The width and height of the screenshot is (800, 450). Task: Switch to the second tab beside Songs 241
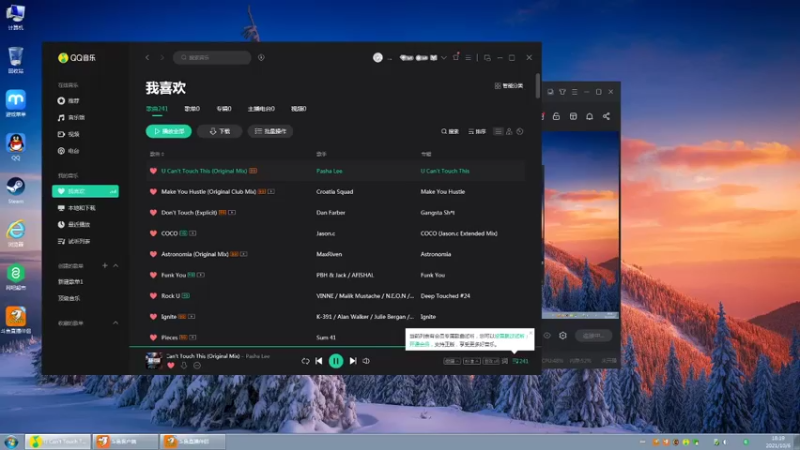point(192,109)
